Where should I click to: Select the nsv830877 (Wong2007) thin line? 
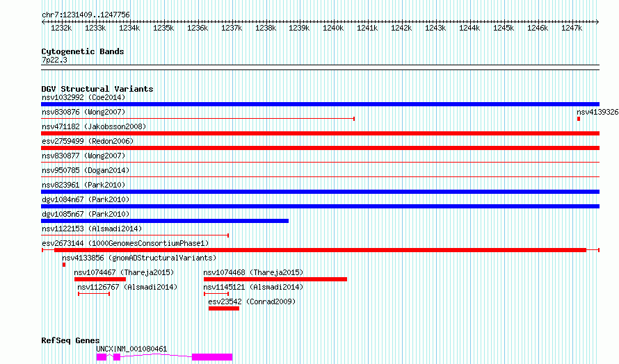320,163
